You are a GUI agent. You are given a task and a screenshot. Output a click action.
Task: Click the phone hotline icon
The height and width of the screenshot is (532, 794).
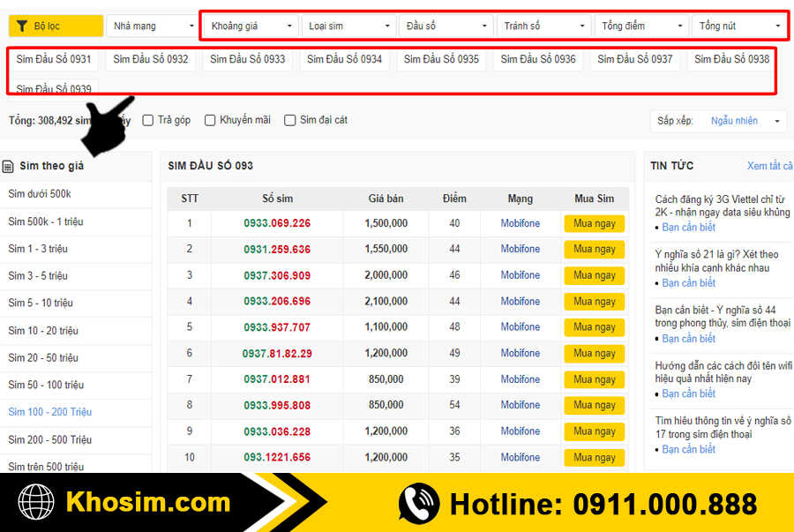418,504
